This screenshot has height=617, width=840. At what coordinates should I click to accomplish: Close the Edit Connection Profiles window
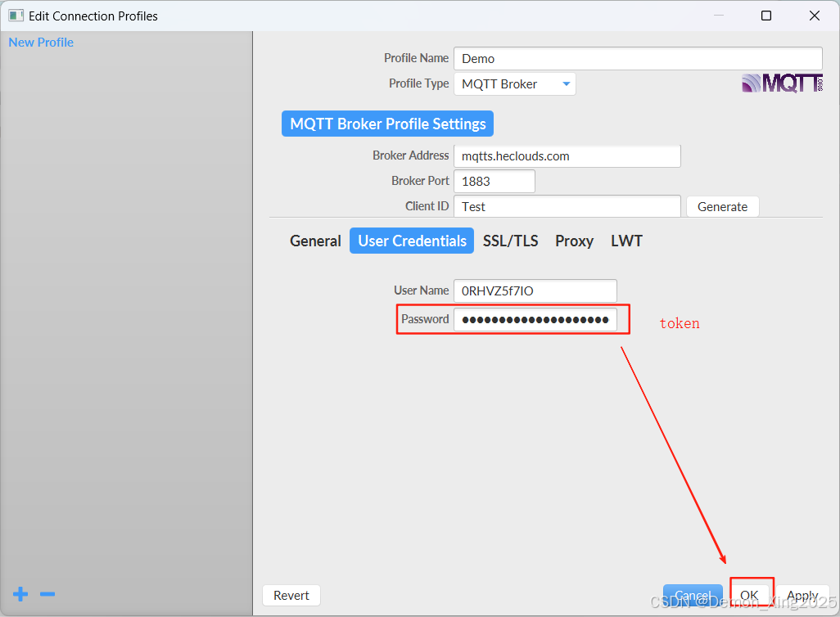(x=815, y=16)
